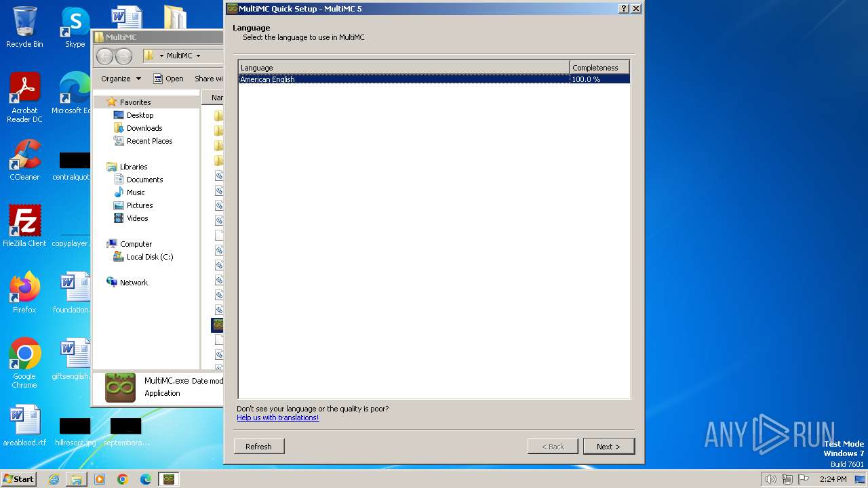
Task: Click the help question mark button
Action: pos(624,9)
